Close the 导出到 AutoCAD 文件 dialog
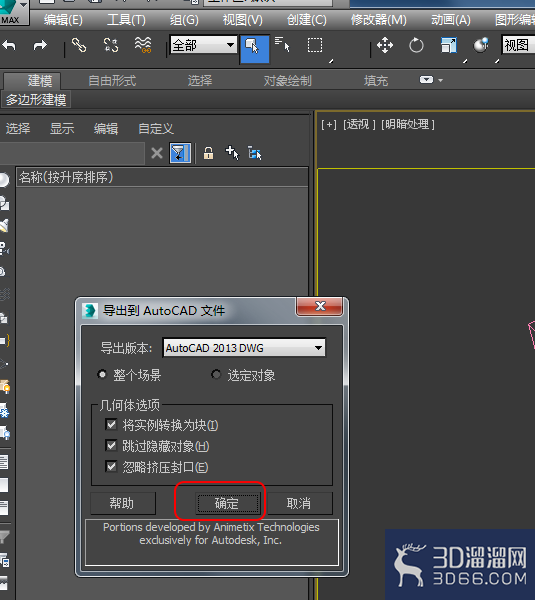535x600 pixels. [x=320, y=306]
